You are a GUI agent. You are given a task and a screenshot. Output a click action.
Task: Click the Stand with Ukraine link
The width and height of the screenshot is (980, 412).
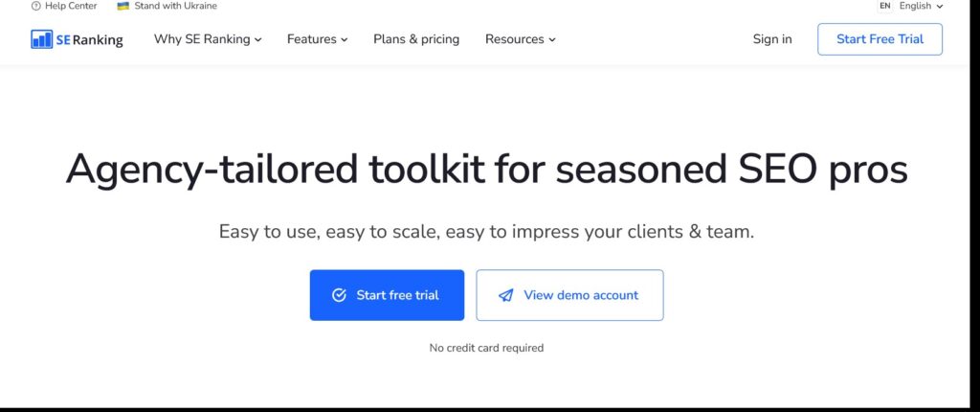167,7
